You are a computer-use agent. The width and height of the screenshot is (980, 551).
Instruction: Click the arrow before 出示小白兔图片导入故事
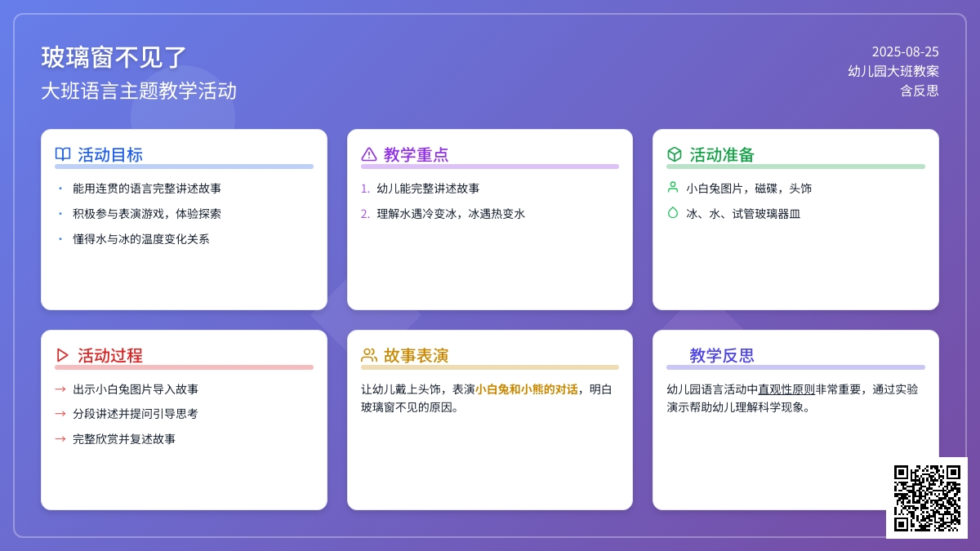(60, 389)
